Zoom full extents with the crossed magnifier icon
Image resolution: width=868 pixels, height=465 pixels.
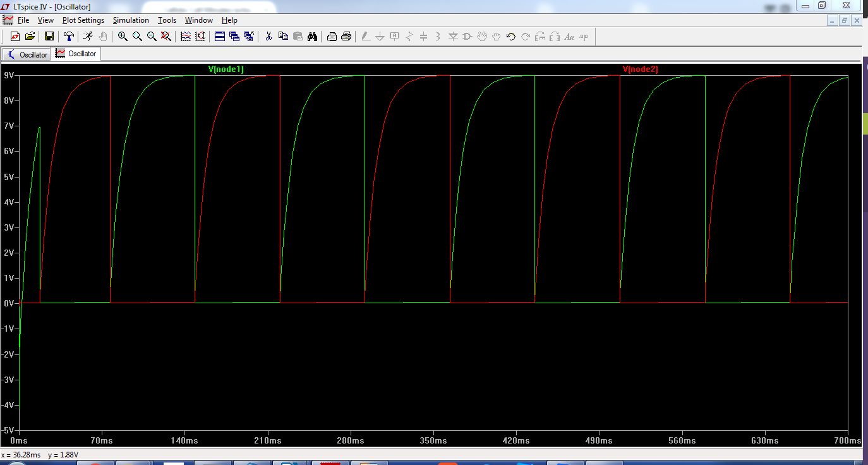pos(166,36)
